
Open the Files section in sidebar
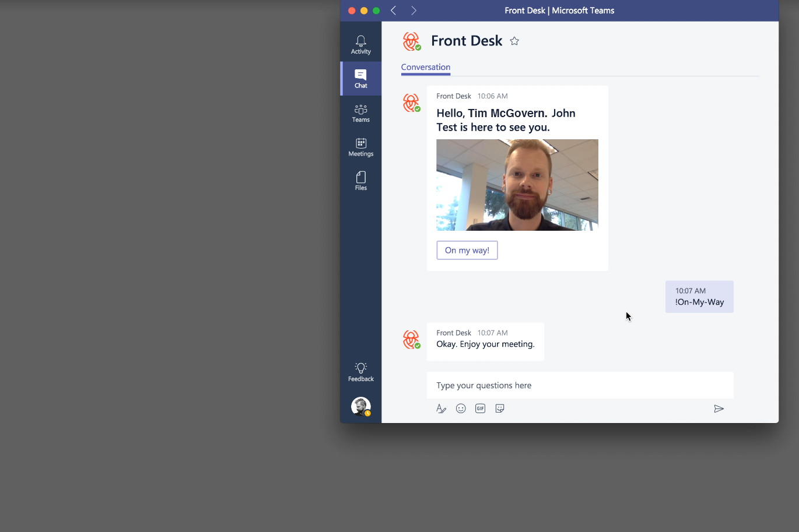pyautogui.click(x=360, y=181)
